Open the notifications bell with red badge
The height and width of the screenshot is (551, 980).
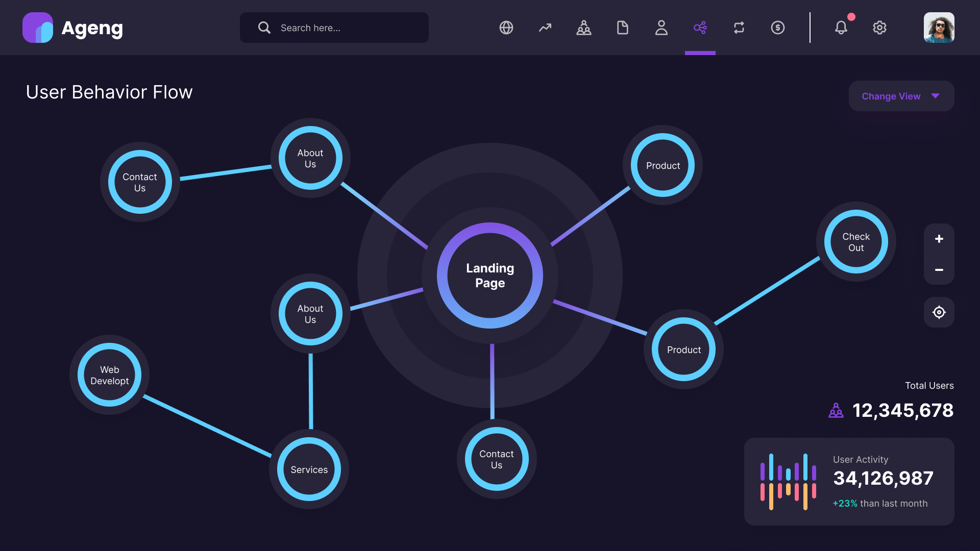tap(841, 28)
